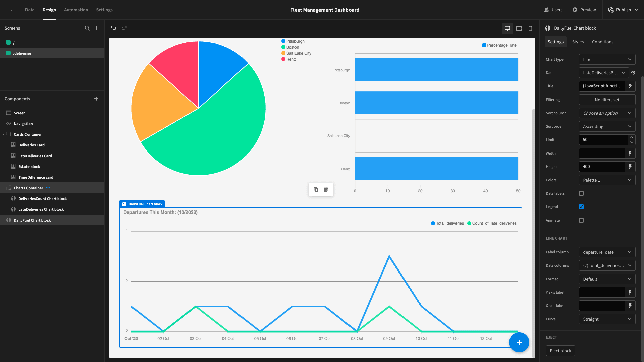Open the Curve dropdown set to Straight
The height and width of the screenshot is (362, 644).
click(x=607, y=319)
